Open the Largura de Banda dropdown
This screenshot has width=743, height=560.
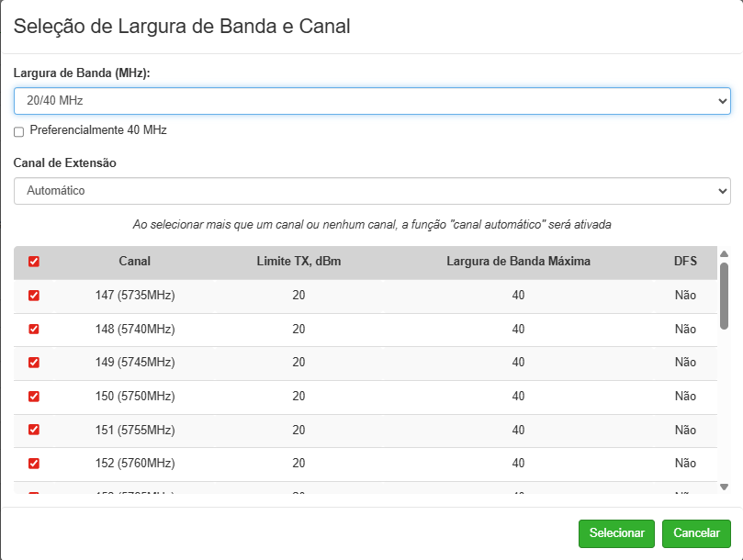click(371, 100)
